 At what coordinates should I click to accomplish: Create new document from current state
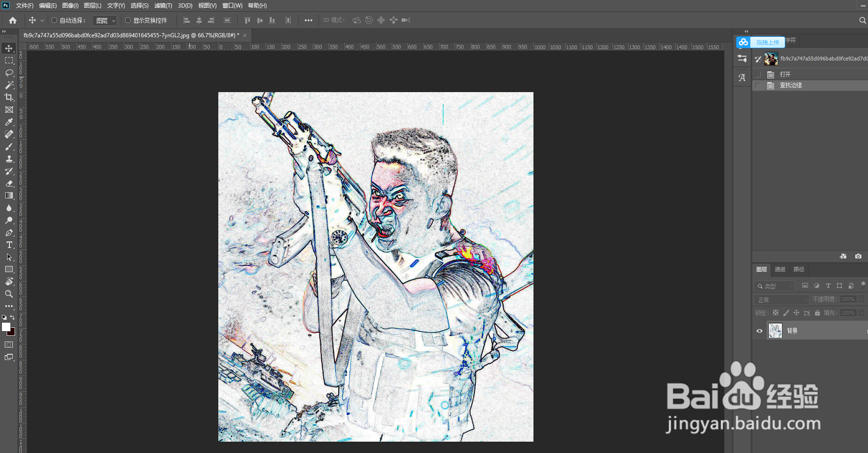point(843,256)
